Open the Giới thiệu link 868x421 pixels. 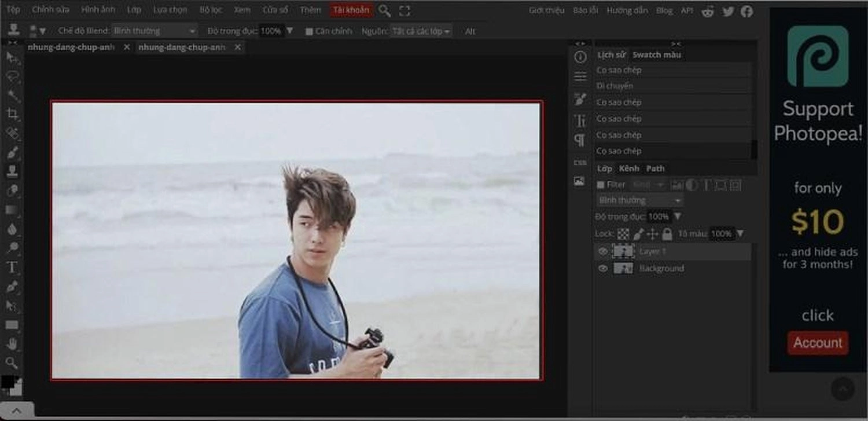pos(546,10)
